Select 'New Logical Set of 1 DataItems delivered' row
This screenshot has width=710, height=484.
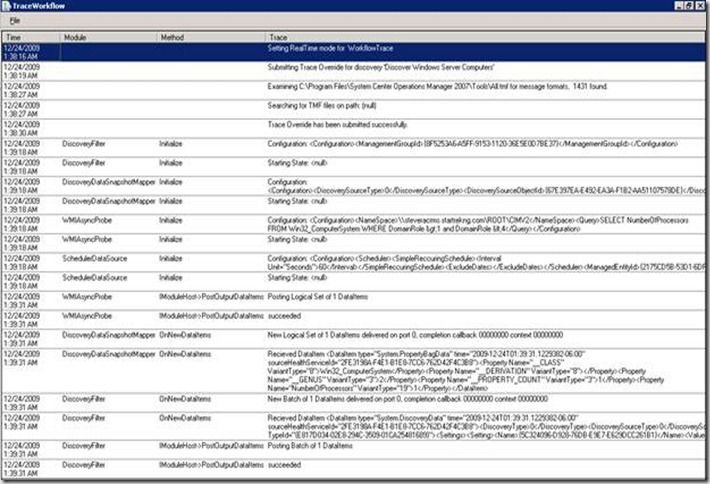click(x=353, y=339)
